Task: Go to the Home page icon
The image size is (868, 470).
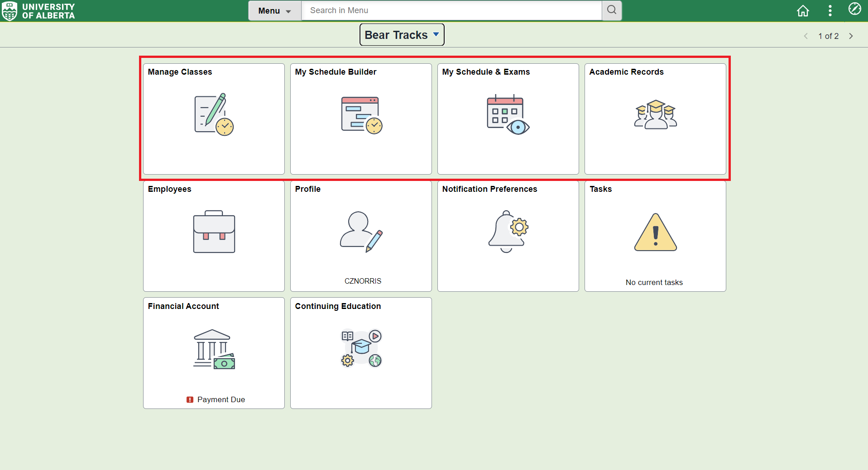Action: coord(803,10)
